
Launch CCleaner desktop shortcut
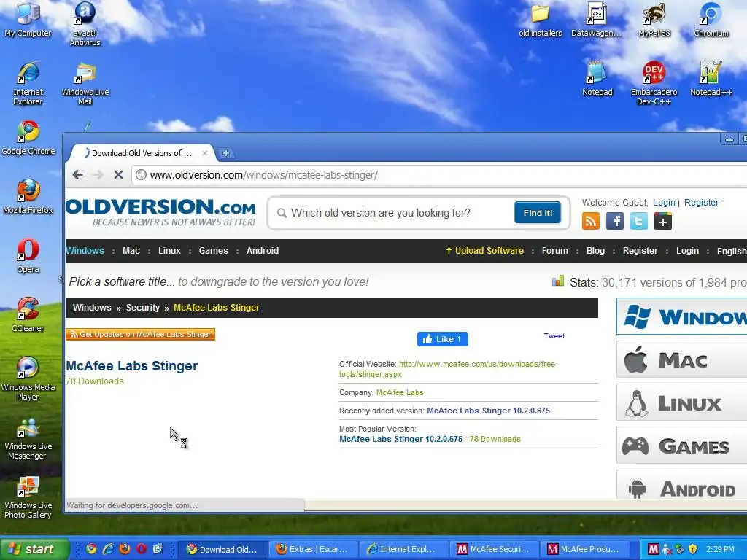point(28,314)
